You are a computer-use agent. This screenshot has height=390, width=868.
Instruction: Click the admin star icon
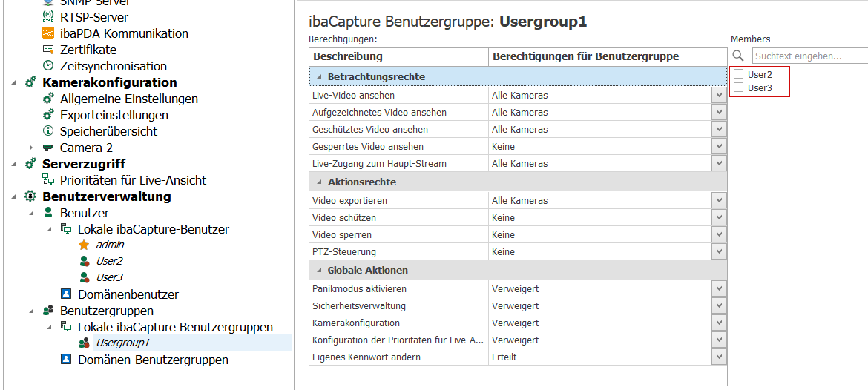(84, 245)
